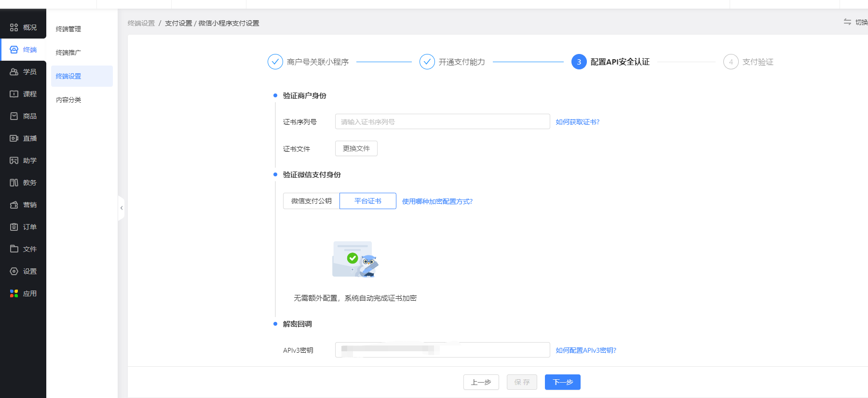This screenshot has width=868, height=398.
Task: Click the 保存 button
Action: (522, 382)
